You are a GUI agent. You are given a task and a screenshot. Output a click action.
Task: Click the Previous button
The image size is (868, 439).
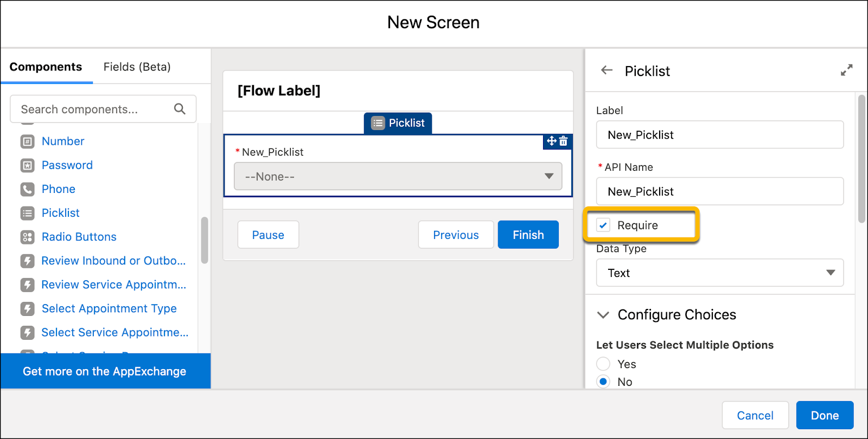[456, 235]
